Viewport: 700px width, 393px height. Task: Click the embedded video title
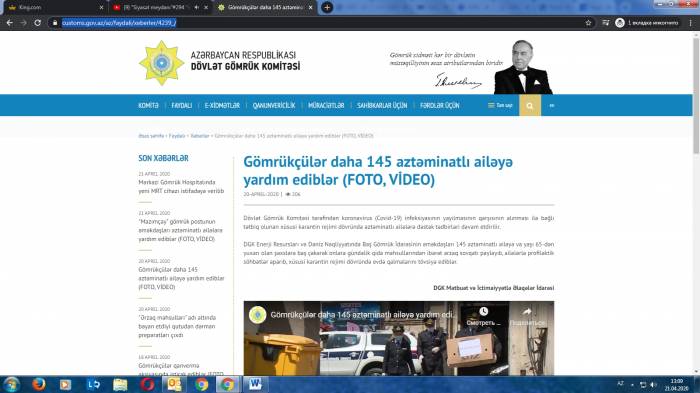362,315
